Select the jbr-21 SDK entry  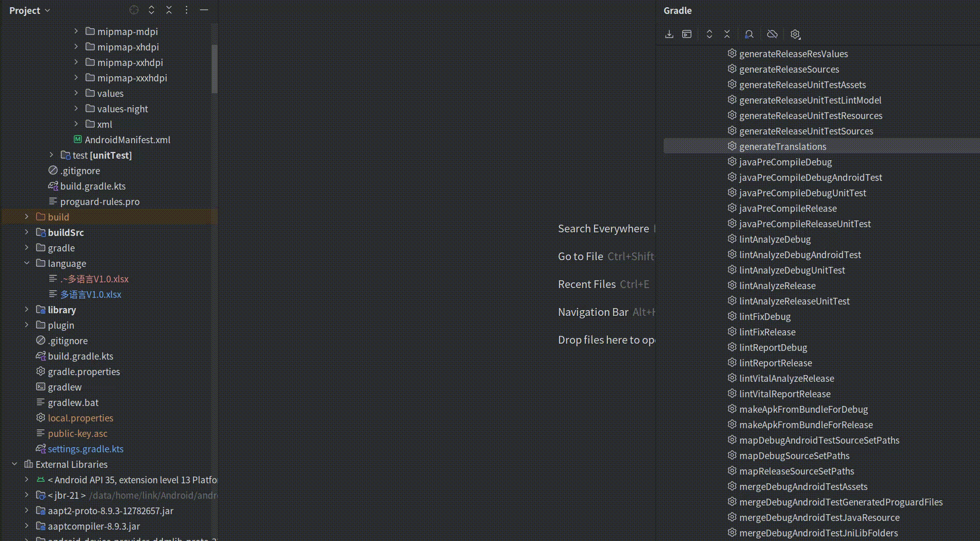(x=67, y=495)
